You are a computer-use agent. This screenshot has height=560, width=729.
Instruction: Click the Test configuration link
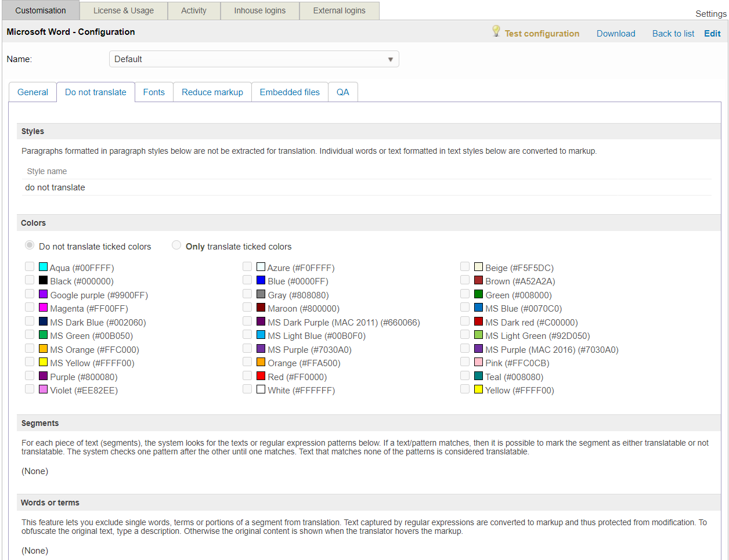(x=542, y=34)
